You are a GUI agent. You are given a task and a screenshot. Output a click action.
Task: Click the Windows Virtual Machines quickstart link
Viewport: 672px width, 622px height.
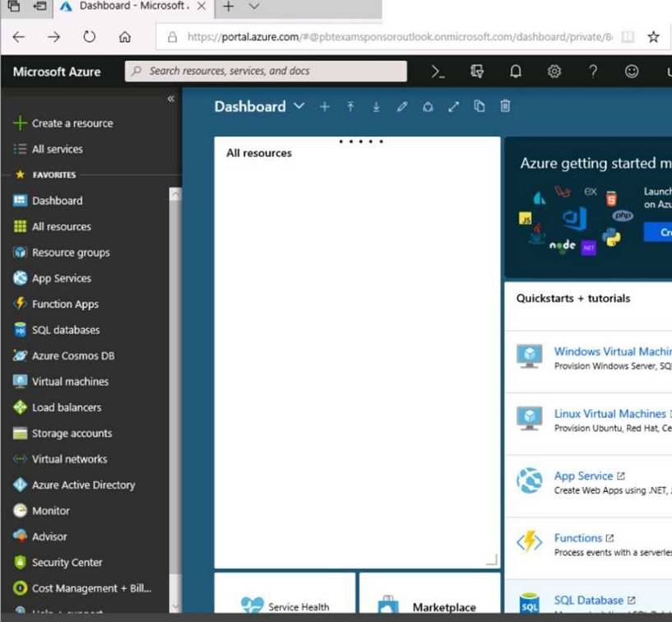(x=613, y=351)
